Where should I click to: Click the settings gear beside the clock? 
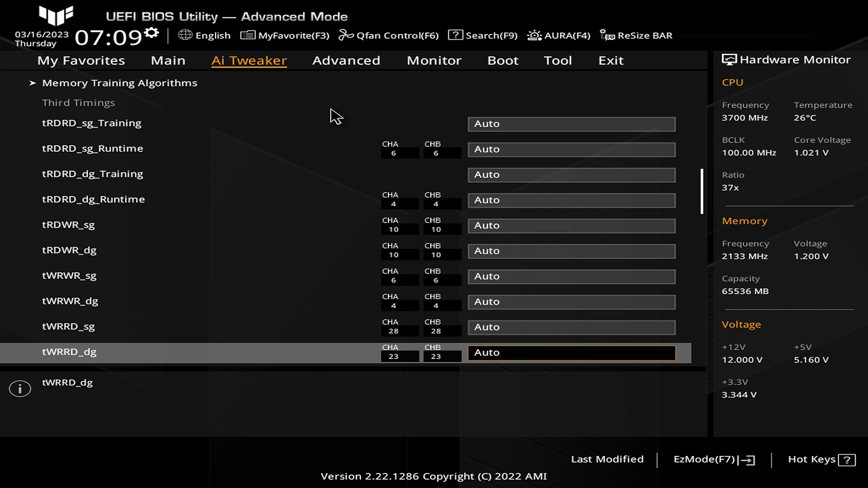pyautogui.click(x=151, y=33)
